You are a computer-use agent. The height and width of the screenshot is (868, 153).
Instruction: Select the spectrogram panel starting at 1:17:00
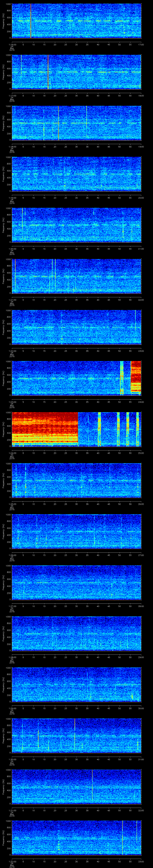[76, 72]
